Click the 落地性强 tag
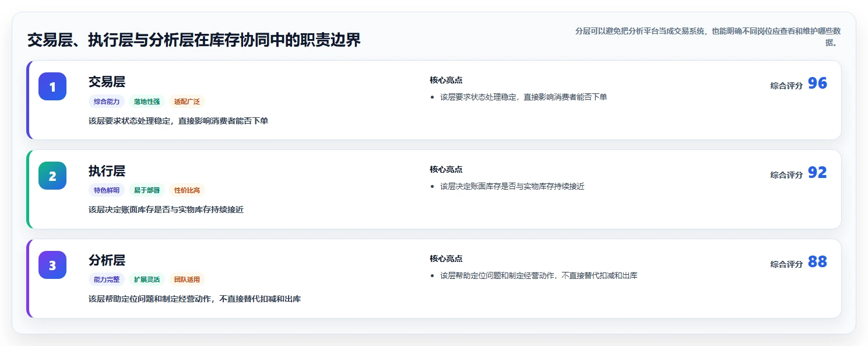868x346 pixels. click(147, 102)
